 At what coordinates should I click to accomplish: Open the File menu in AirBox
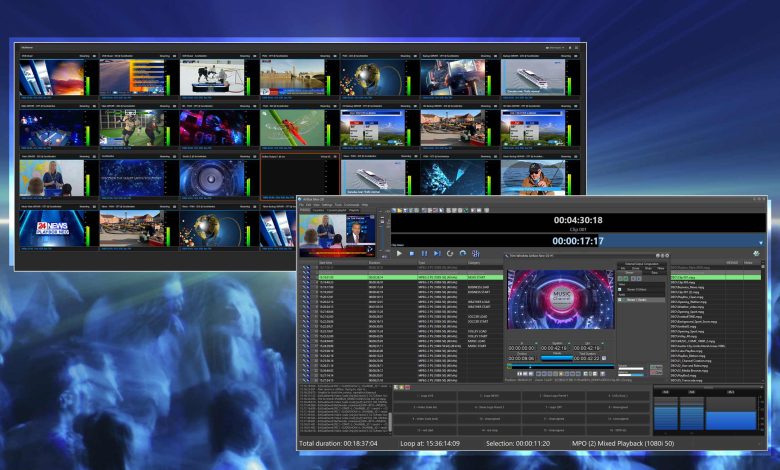point(302,204)
